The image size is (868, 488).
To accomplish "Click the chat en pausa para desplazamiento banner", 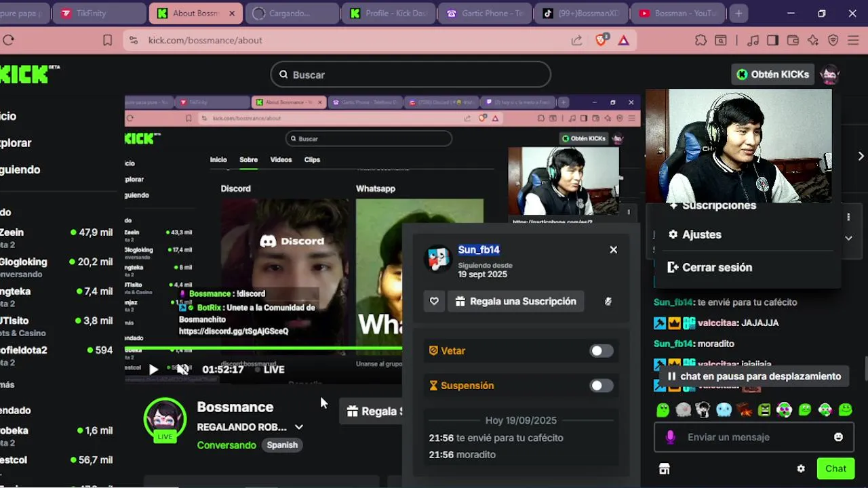I will pyautogui.click(x=754, y=376).
